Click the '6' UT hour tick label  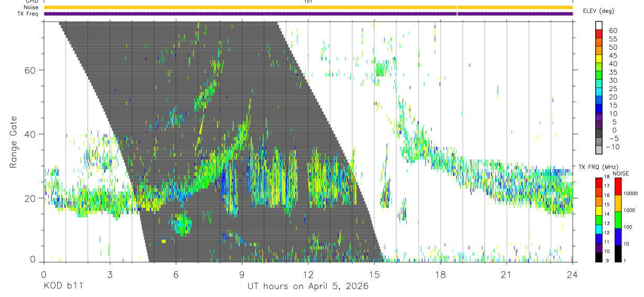coord(176,274)
